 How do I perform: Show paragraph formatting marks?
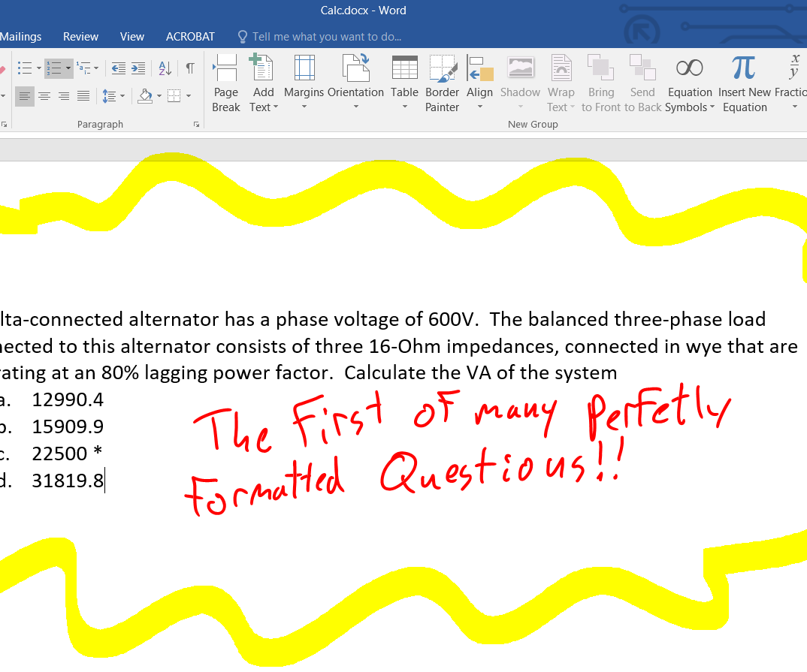(189, 68)
